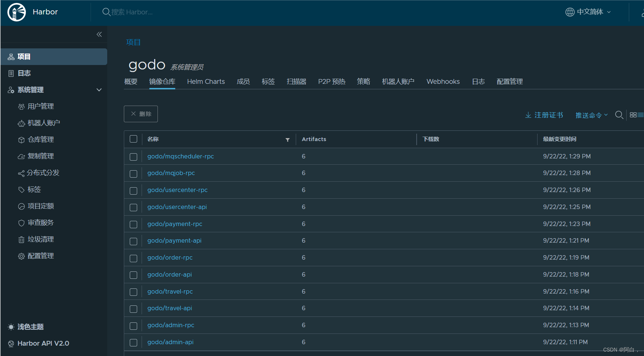The height and width of the screenshot is (356, 644).
Task: Click the download icon beside 注册证书
Action: [528, 115]
